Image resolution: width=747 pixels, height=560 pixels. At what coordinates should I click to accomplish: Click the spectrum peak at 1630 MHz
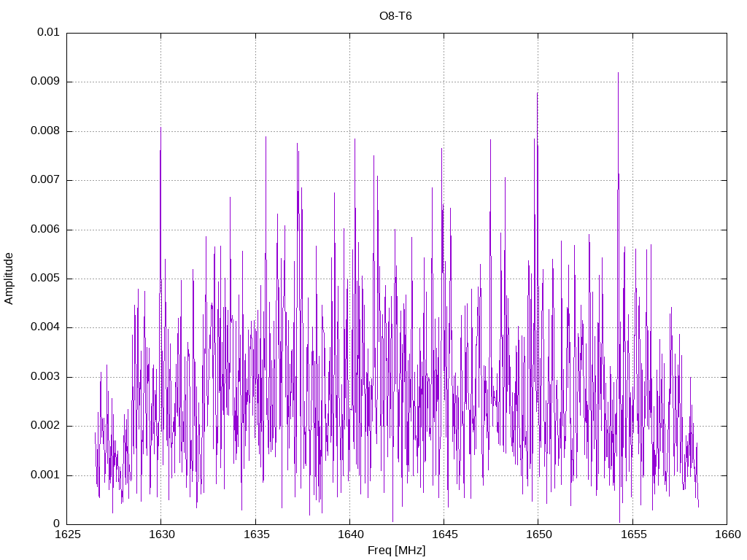tap(160, 128)
